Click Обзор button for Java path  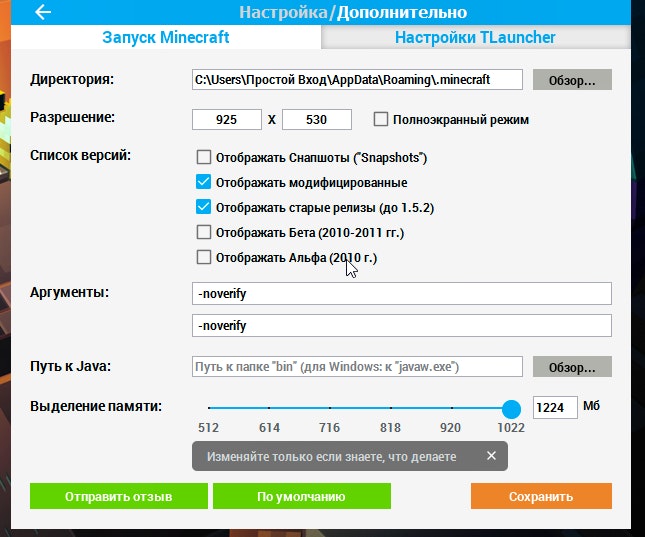[x=572, y=367]
